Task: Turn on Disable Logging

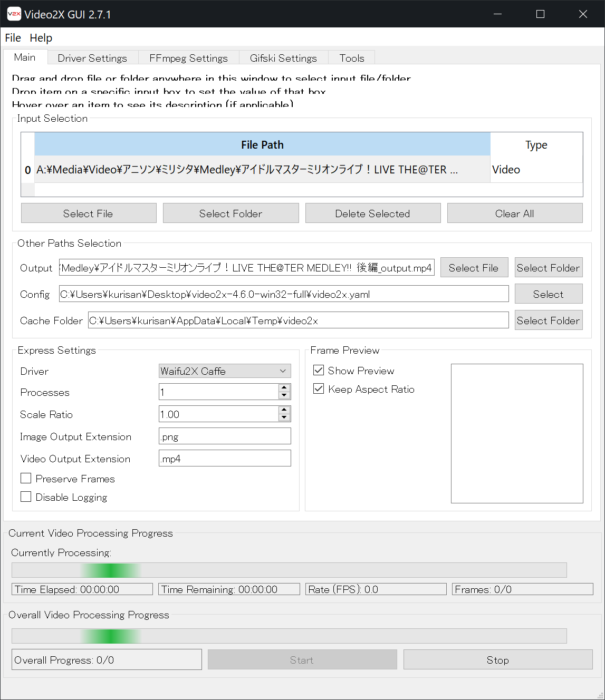Action: click(x=26, y=496)
